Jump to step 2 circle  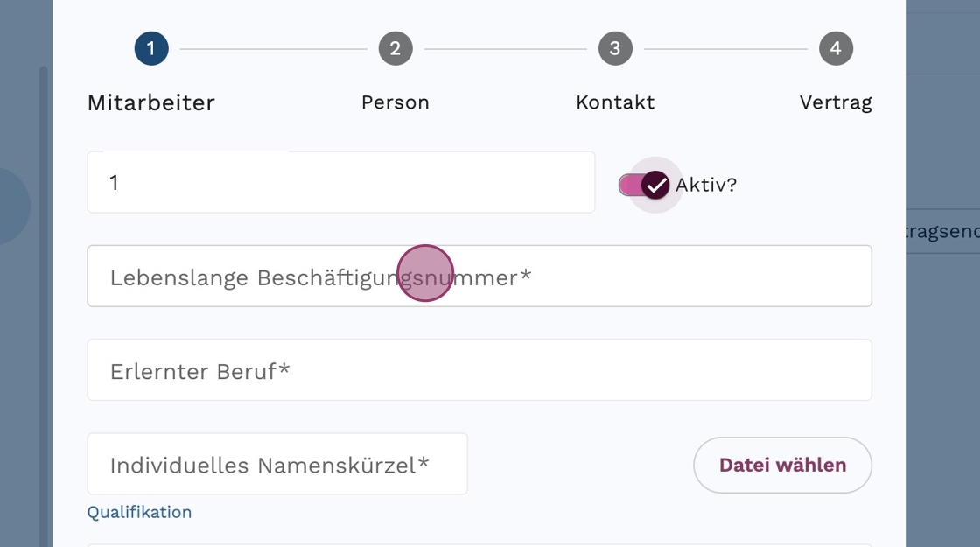pyautogui.click(x=395, y=48)
